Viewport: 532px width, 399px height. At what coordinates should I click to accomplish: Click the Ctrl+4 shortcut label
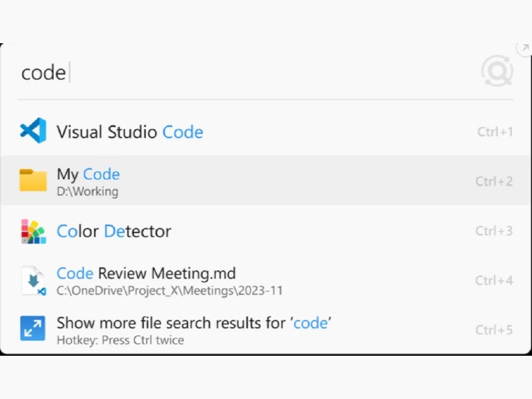click(494, 280)
